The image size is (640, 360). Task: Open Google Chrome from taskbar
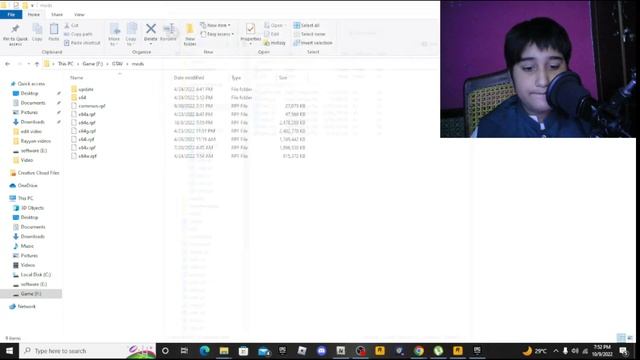coord(419,351)
